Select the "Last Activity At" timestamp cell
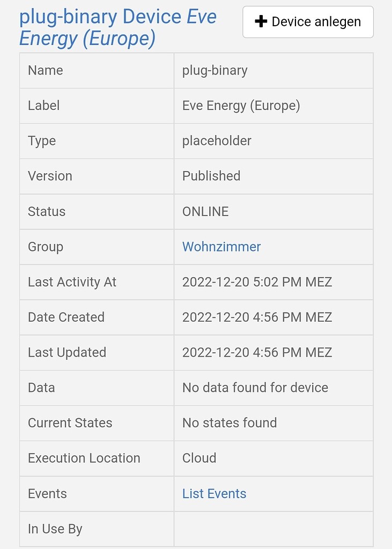This screenshot has height=549, width=392. click(256, 282)
